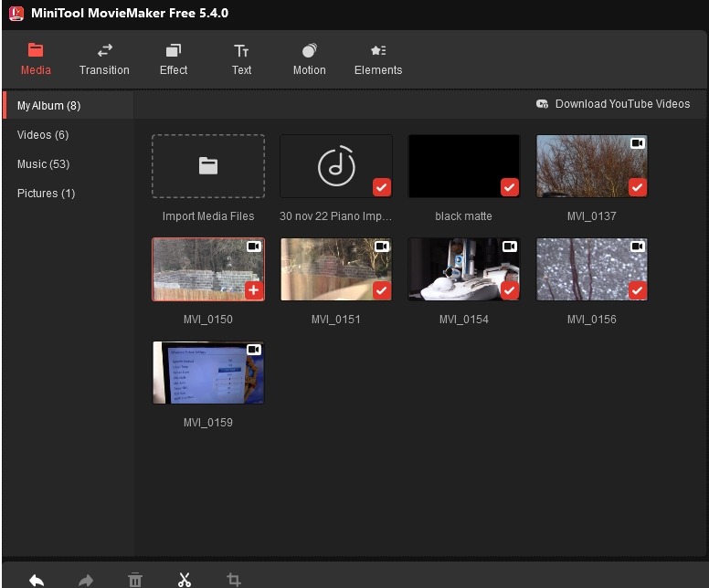Click the MVI_0150 file name

click(208, 320)
